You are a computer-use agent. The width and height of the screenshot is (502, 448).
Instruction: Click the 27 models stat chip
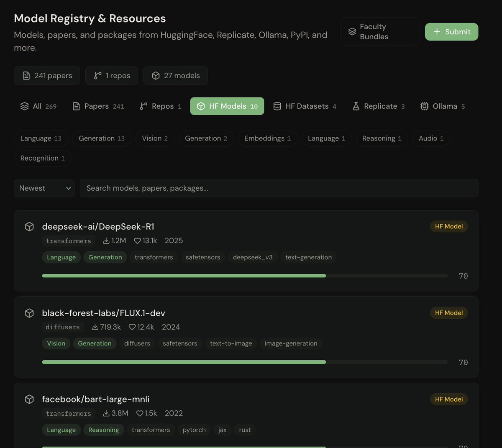click(x=176, y=76)
